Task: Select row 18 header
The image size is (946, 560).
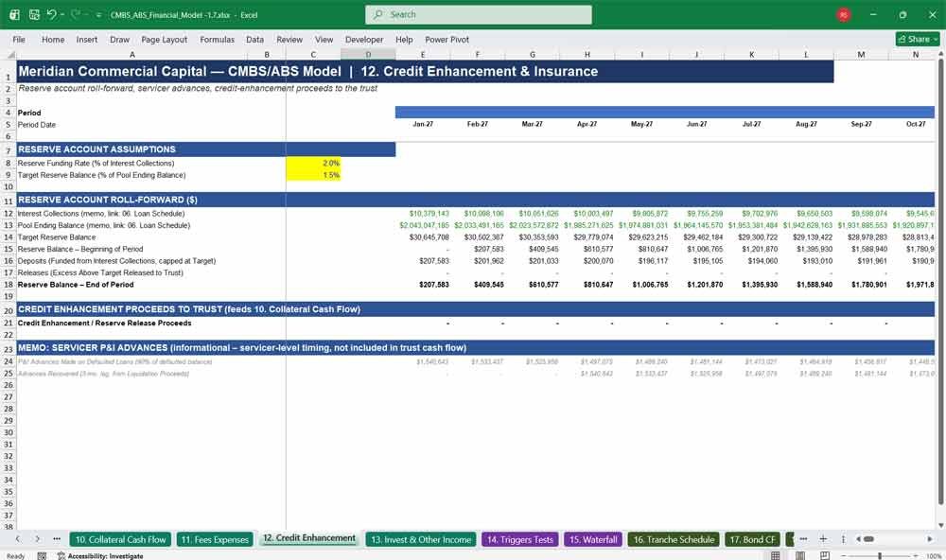Action: pyautogui.click(x=9, y=285)
